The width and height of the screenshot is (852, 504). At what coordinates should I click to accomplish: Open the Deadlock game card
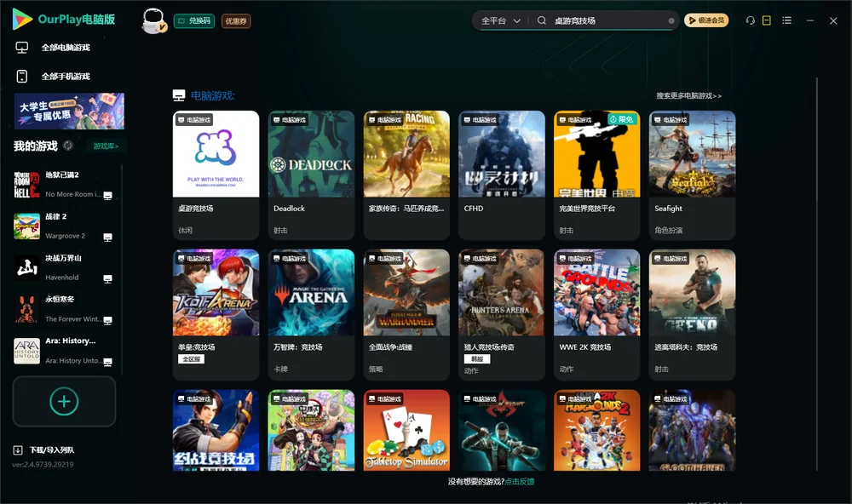311,175
